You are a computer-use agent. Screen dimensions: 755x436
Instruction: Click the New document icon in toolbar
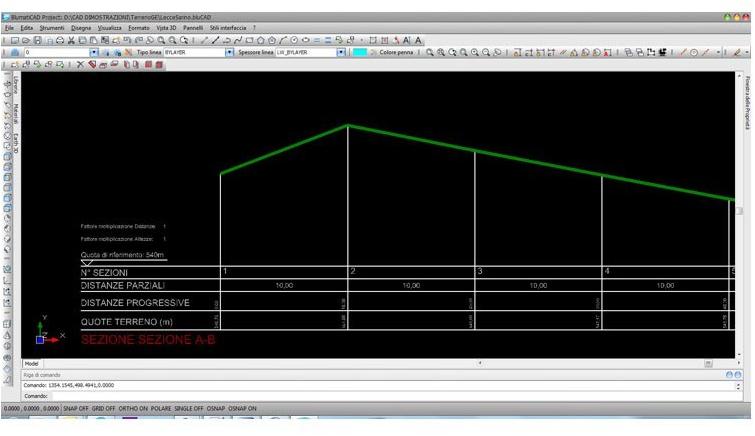pyautogui.click(x=15, y=40)
